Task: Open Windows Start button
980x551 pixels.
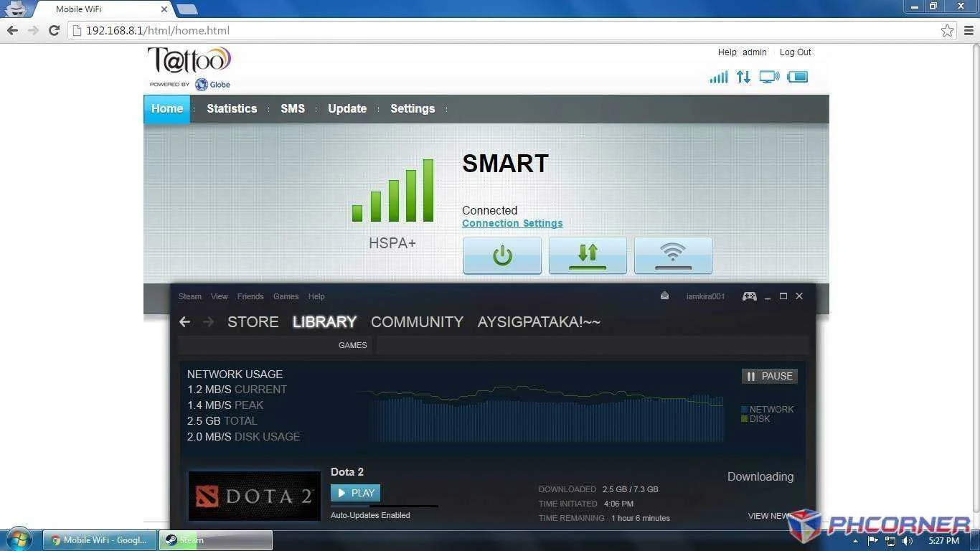Action: click(x=19, y=540)
